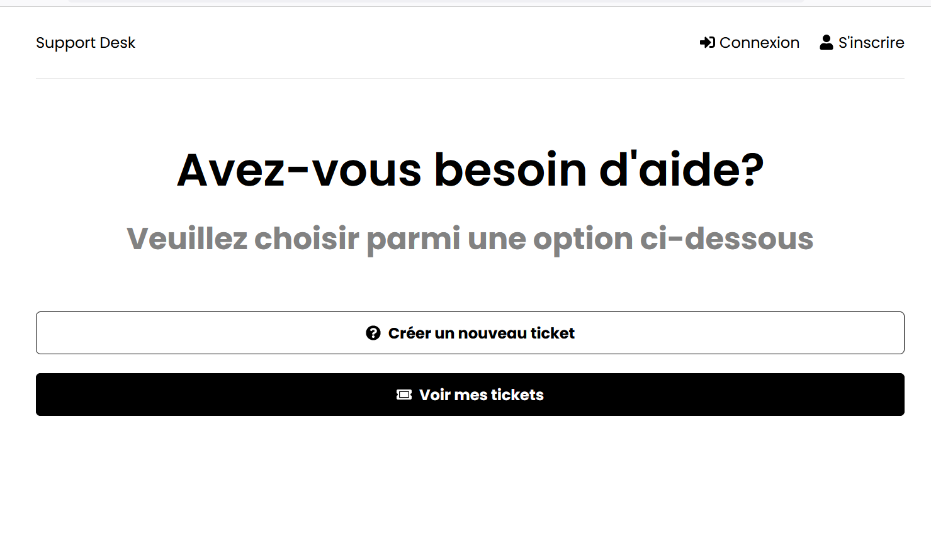This screenshot has width=931, height=560.
Task: Click the word Support in the header logo
Action: click(x=66, y=43)
